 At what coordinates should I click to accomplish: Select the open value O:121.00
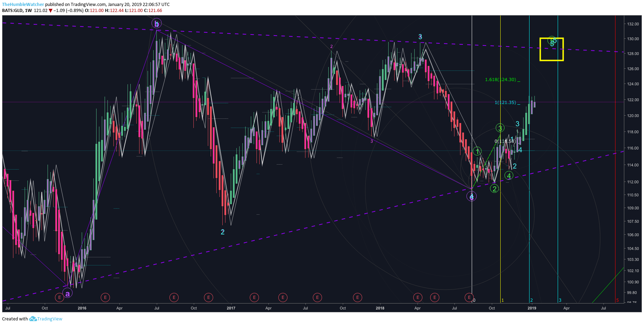point(94,11)
